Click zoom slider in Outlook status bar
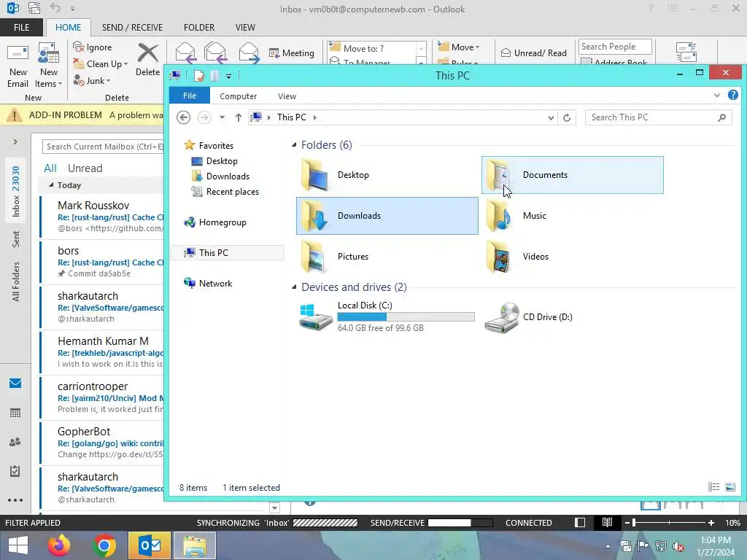 click(669, 522)
